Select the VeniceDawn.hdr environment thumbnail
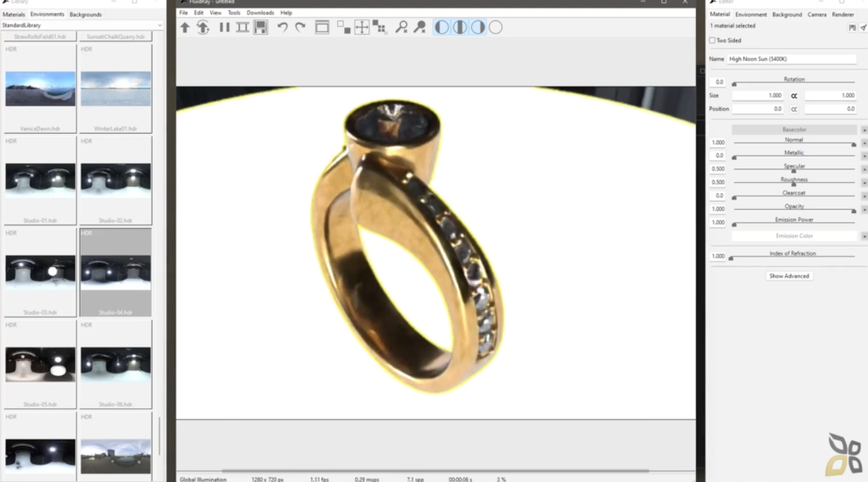Image resolution: width=868 pixels, height=482 pixels. pos(40,89)
